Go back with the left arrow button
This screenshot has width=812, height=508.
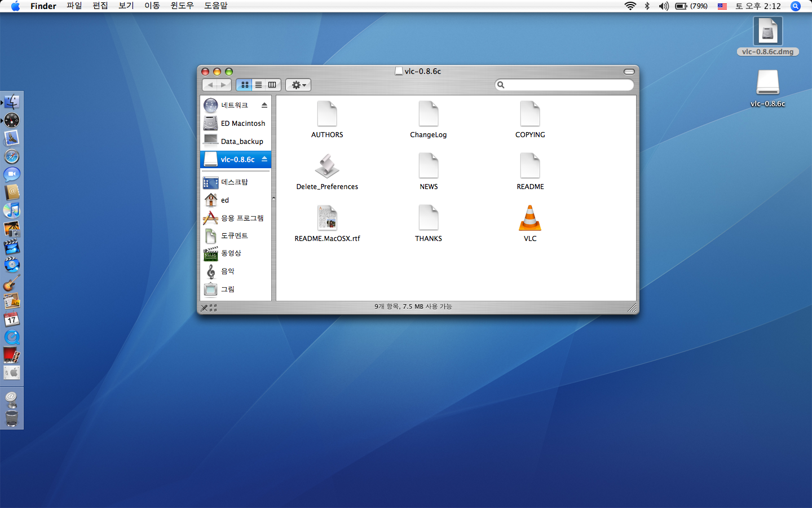tap(210, 85)
